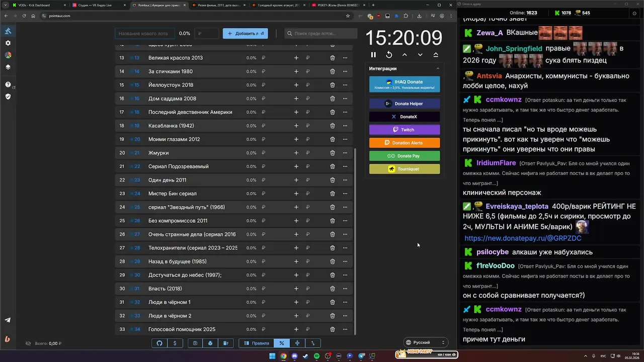Open the Telegram icon in left sidebar
This screenshot has width=644, height=362.
[x=8, y=320]
